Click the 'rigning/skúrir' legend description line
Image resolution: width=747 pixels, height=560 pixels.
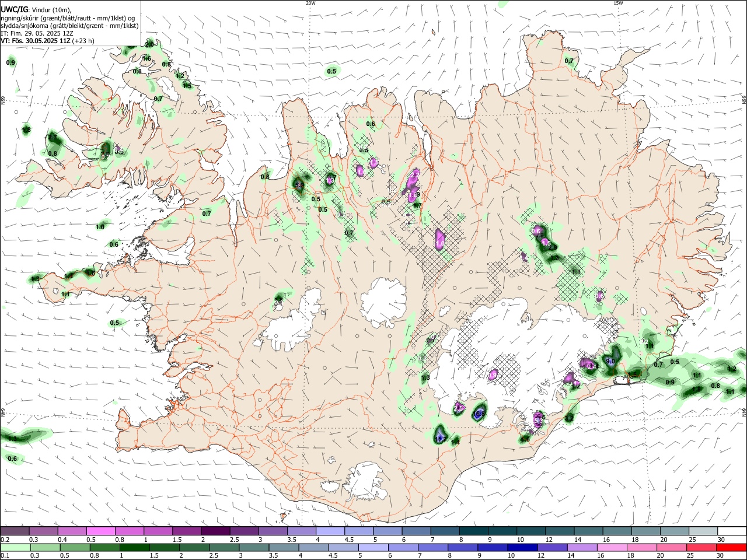point(68,17)
